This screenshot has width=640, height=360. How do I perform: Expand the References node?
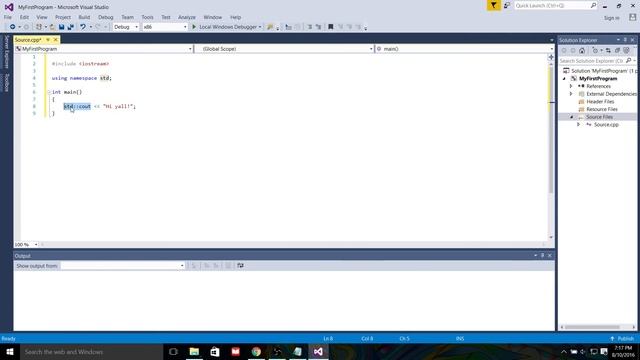pos(571,86)
